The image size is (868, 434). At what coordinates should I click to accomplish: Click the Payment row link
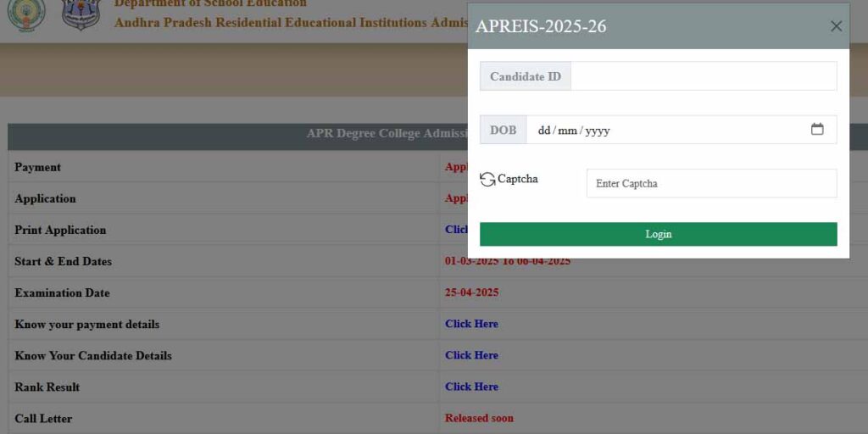[457, 167]
